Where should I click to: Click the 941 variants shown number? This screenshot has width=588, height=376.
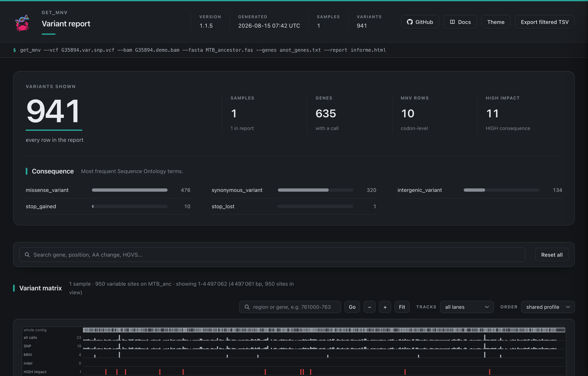[53, 111]
